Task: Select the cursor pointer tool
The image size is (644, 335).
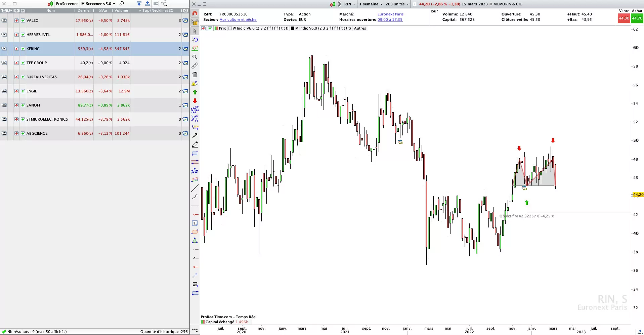Action: [195, 31]
